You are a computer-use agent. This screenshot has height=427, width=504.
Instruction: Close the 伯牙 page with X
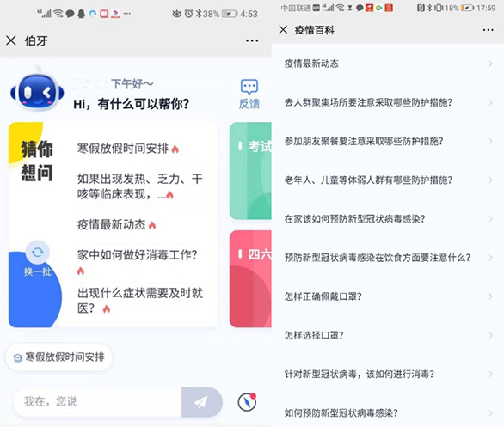pyautogui.click(x=11, y=40)
